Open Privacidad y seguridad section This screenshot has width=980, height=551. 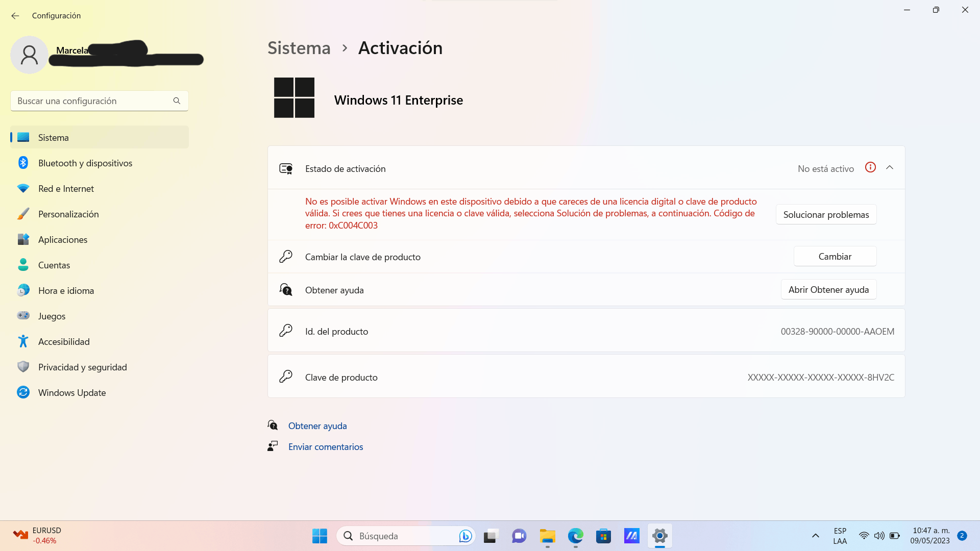click(x=82, y=367)
